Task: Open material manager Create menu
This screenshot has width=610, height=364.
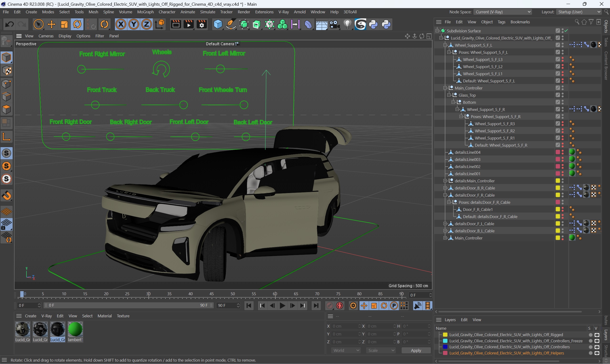Action: (31, 316)
